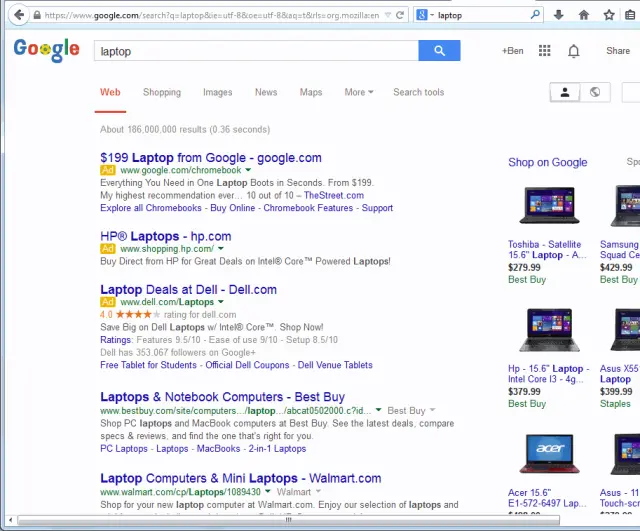Open the downloads arrow icon
640x531 pixels.
558,15
